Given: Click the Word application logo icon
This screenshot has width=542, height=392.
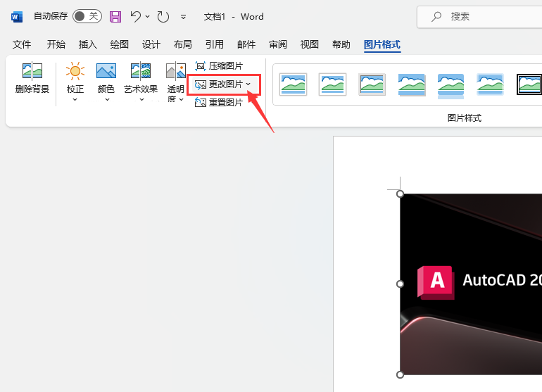Looking at the screenshot, I should (17, 17).
